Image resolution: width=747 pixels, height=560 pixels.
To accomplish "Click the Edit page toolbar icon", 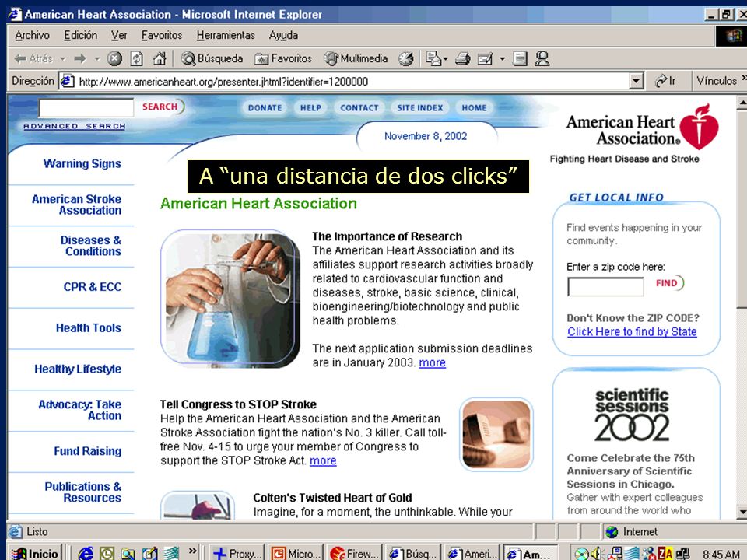I will (485, 58).
